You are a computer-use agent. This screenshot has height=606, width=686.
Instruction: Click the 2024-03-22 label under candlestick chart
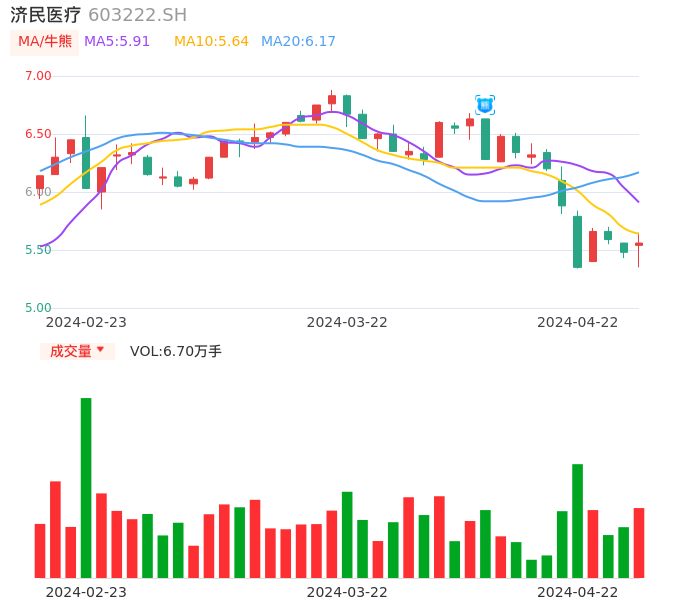(347, 322)
